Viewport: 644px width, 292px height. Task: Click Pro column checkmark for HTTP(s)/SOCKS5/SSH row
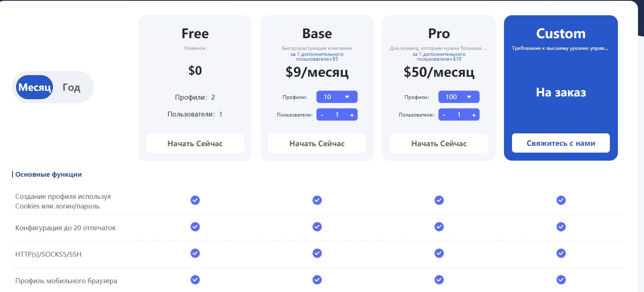tap(439, 253)
